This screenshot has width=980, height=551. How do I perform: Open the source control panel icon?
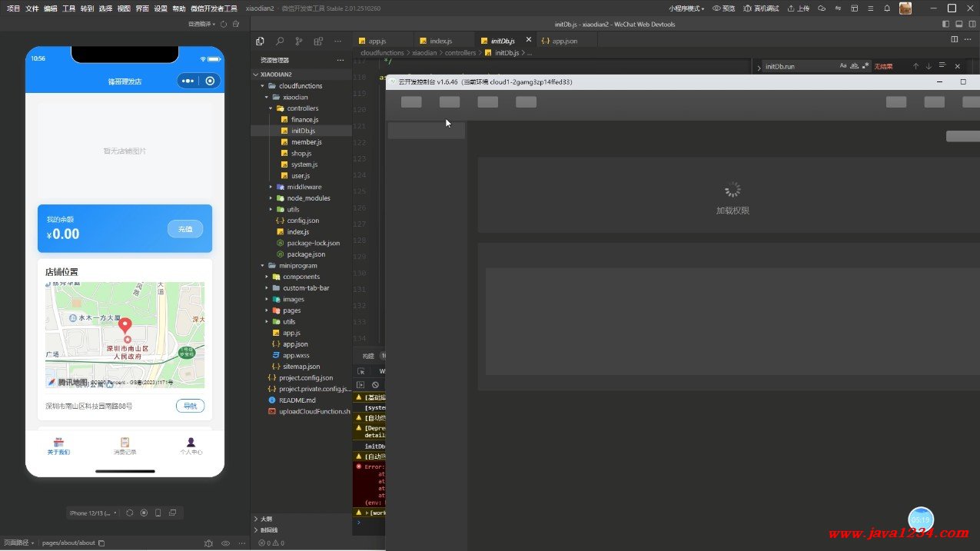(299, 41)
